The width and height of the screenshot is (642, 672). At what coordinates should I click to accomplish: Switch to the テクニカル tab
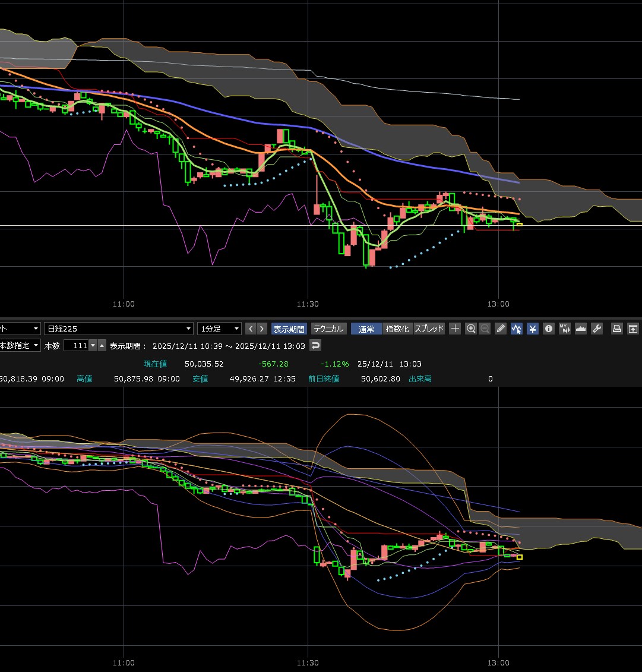(328, 329)
